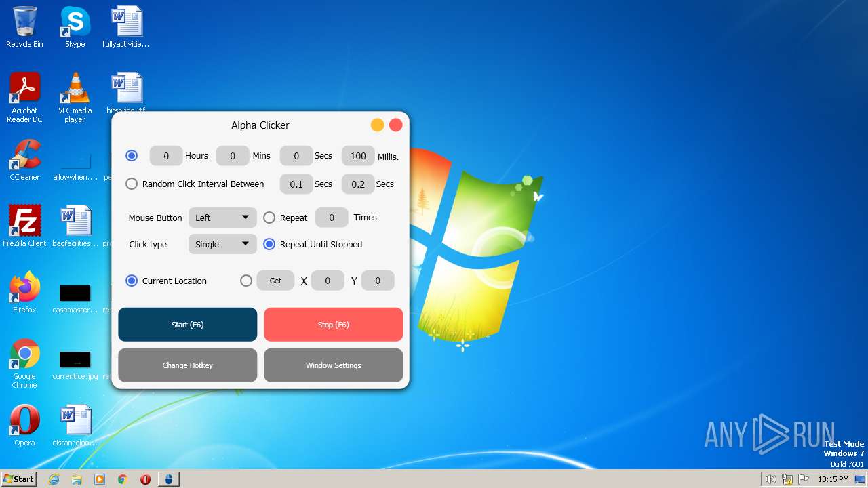The width and height of the screenshot is (868, 488).
Task: Start clicking with the Start (F6) button
Action: click(x=188, y=325)
